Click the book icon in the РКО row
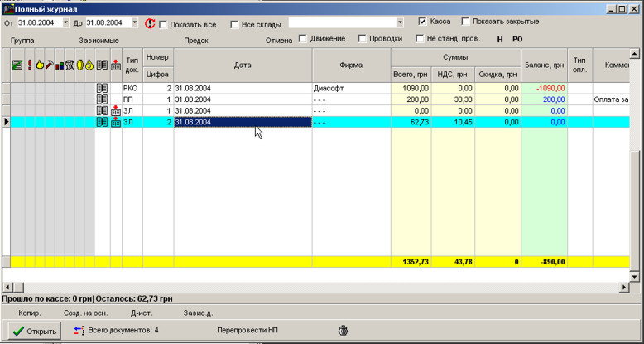The image size is (644, 344). (102, 88)
